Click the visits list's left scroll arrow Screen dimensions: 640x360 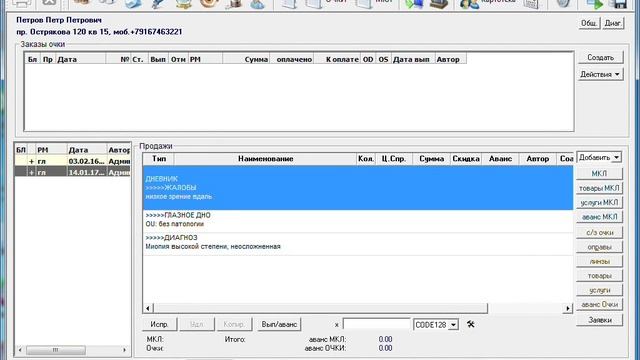20,350
